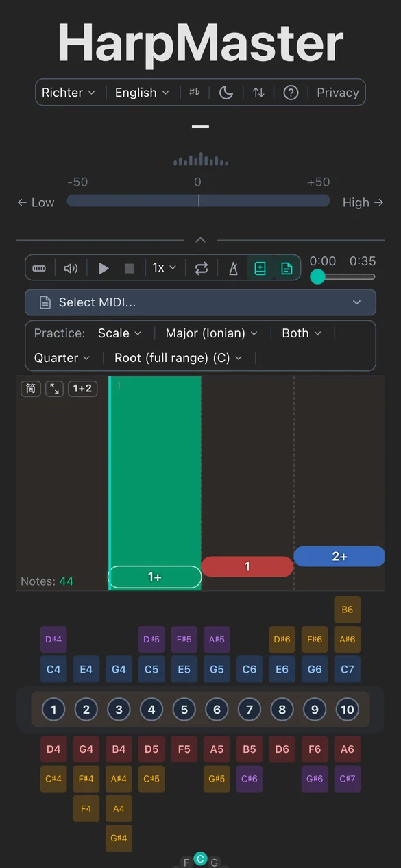
Task: Open the English language selector
Action: [142, 92]
